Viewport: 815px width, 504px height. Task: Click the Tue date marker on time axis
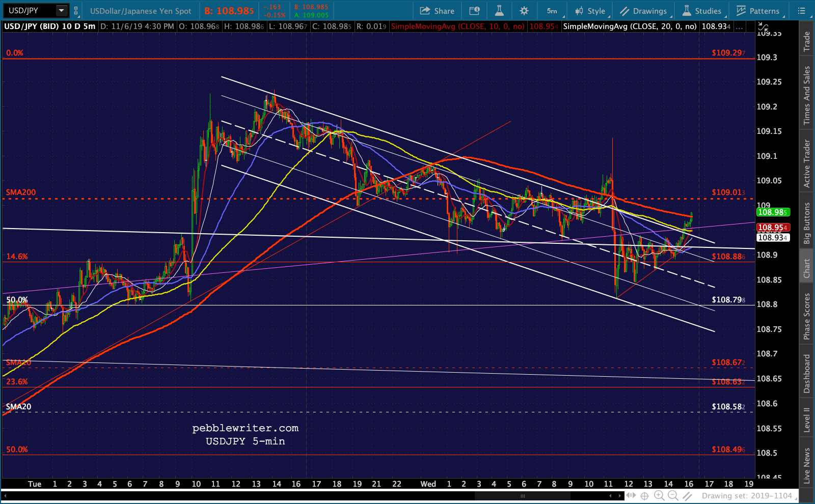(x=35, y=484)
